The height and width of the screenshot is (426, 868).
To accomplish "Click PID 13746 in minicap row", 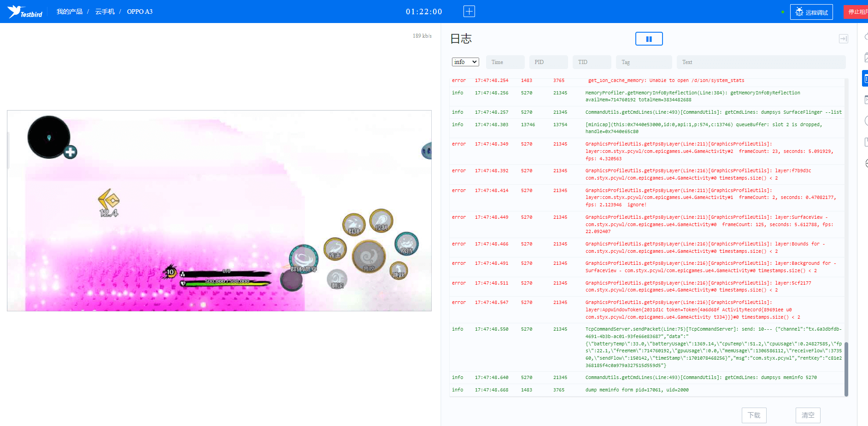I will tap(528, 125).
